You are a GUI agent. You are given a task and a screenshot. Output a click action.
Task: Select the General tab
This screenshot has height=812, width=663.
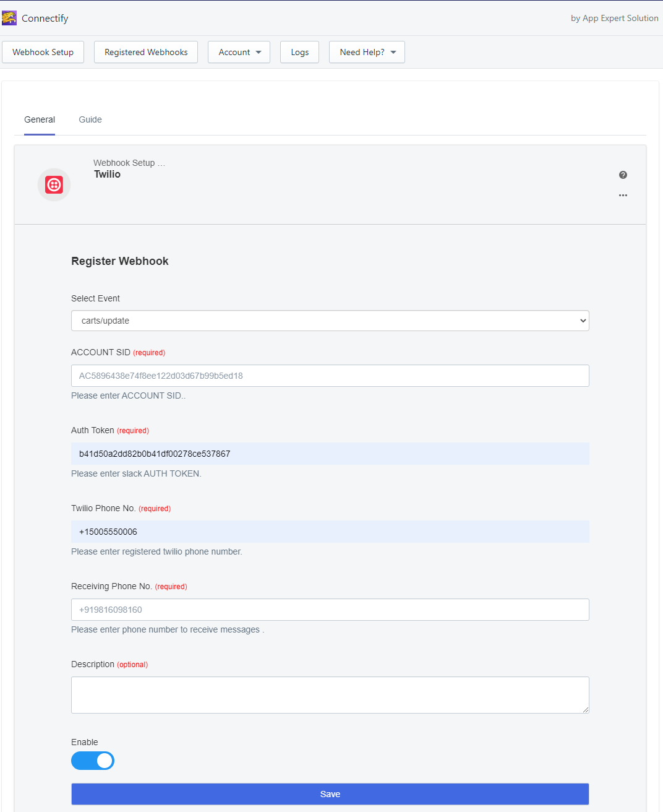[40, 119]
